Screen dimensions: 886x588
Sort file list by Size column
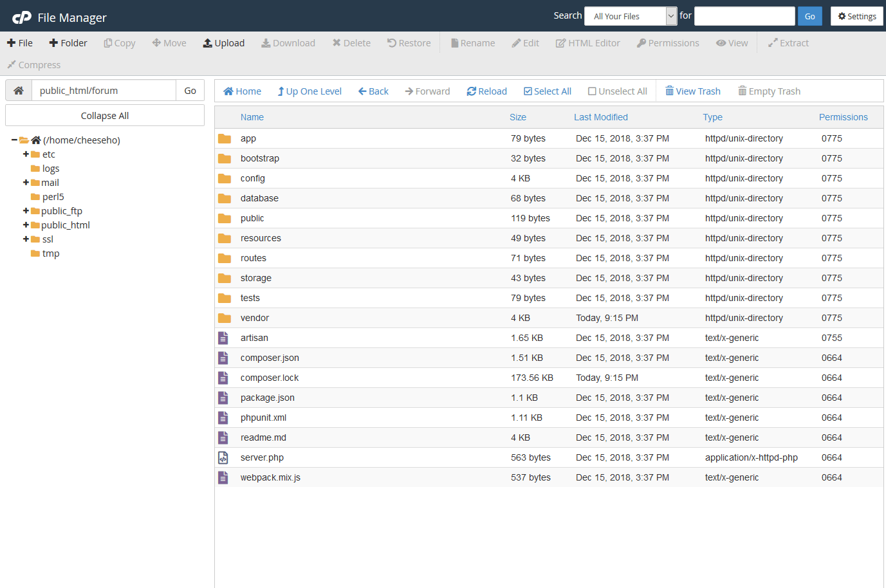(517, 117)
